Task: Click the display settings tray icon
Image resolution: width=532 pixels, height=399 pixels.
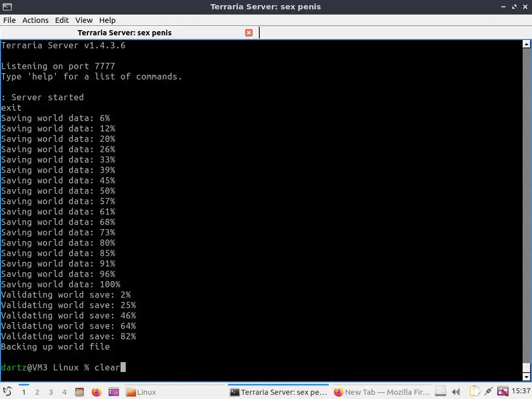Action: tap(503, 391)
